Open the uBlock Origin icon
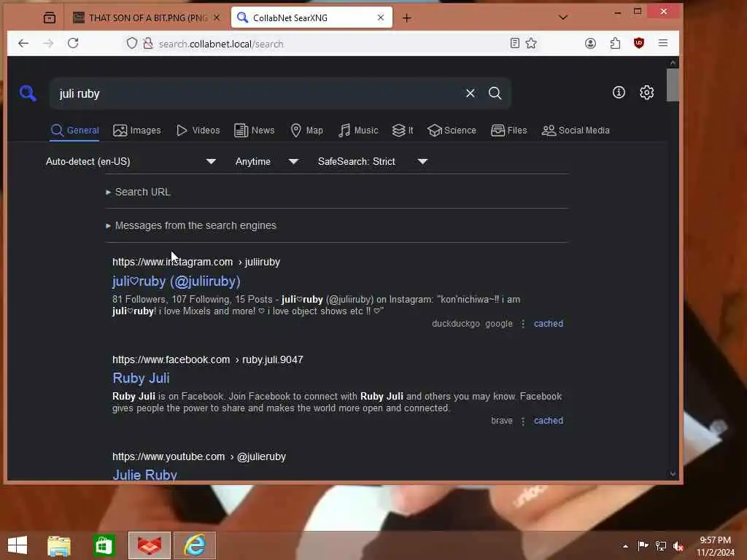Screen dimensions: 747x560 click(x=639, y=43)
